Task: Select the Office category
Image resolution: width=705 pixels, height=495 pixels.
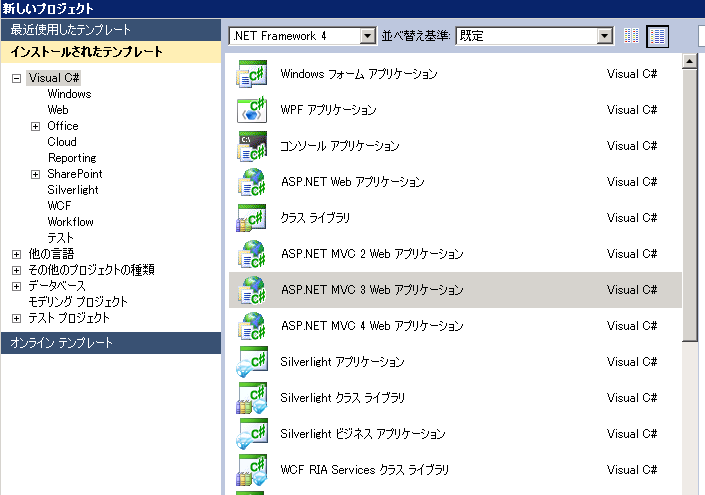Action: point(63,126)
